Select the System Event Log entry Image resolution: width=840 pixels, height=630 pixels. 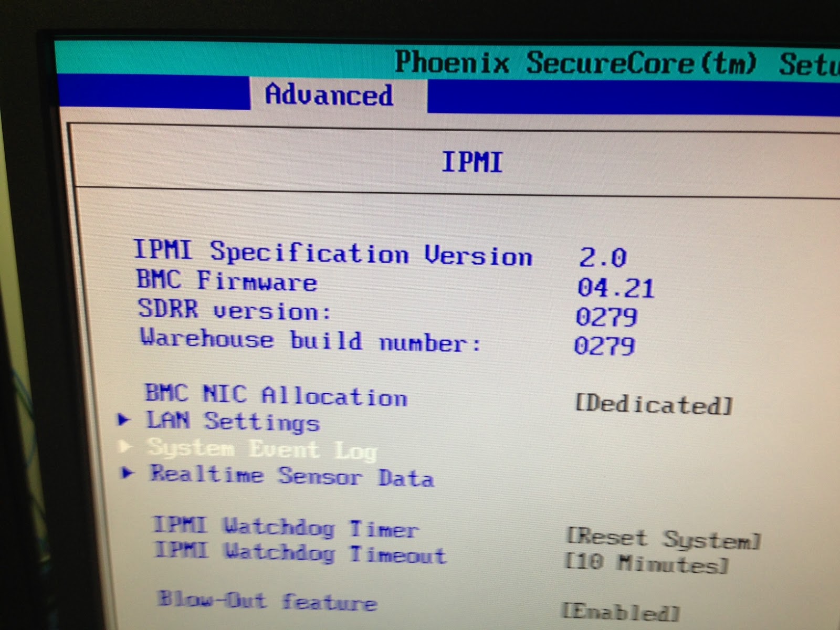(x=262, y=450)
